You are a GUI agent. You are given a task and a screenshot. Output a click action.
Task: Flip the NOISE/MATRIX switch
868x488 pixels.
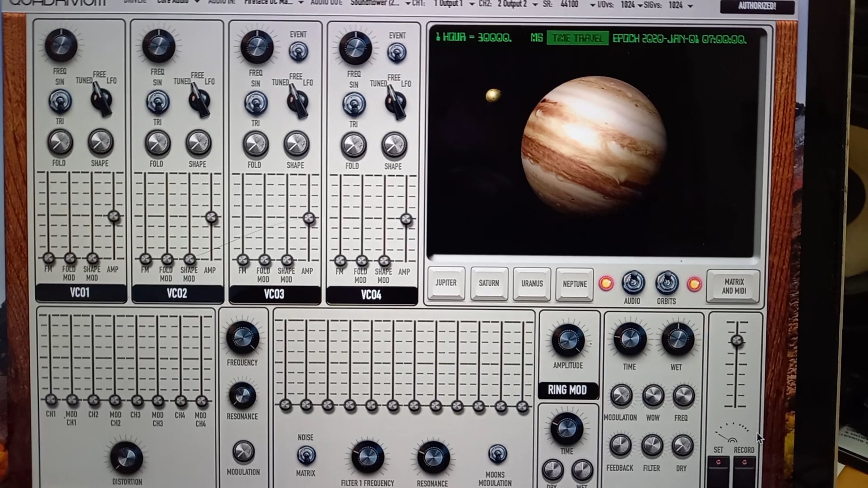click(x=306, y=455)
